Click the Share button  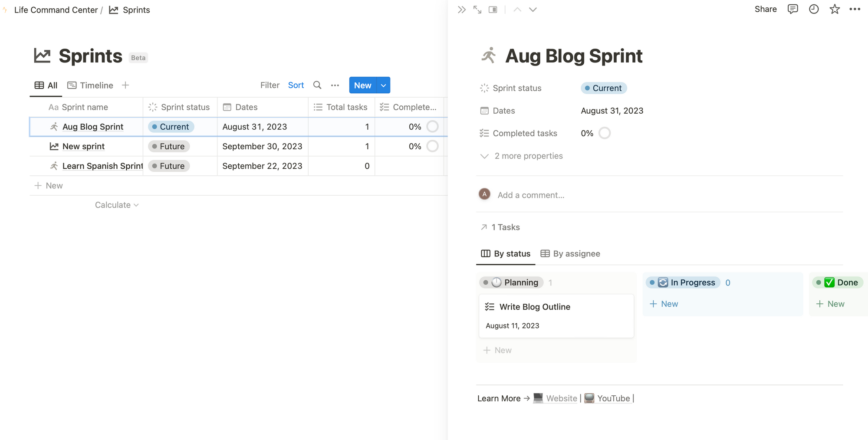766,9
